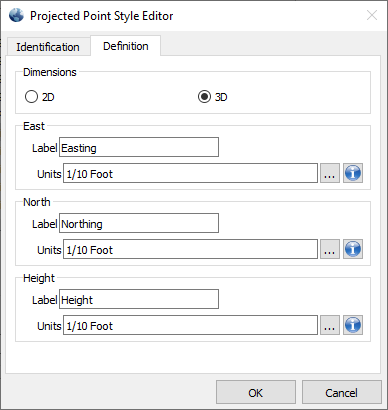Open East units browse ellipsis button

[x=330, y=173]
